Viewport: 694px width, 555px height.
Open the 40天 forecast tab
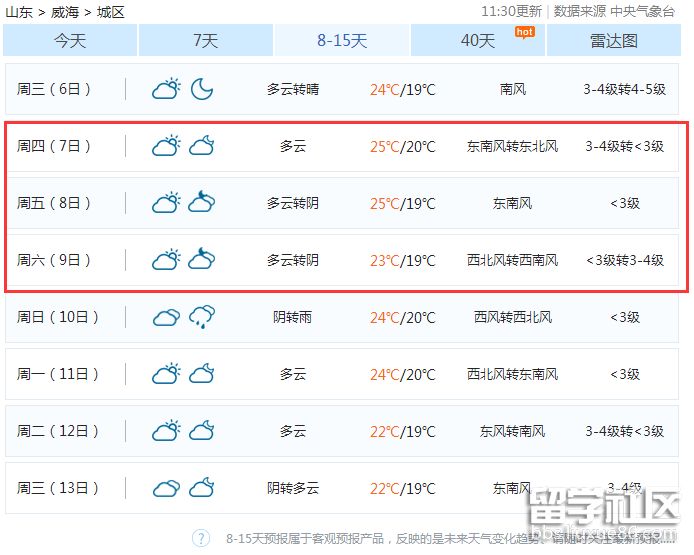pos(478,41)
